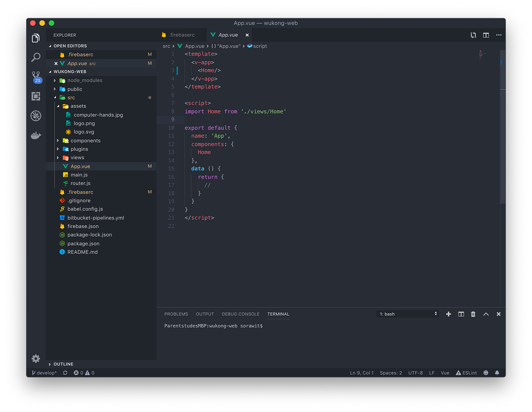532x412 pixels.
Task: Split the editor using the top-right icon
Action: tap(486, 35)
